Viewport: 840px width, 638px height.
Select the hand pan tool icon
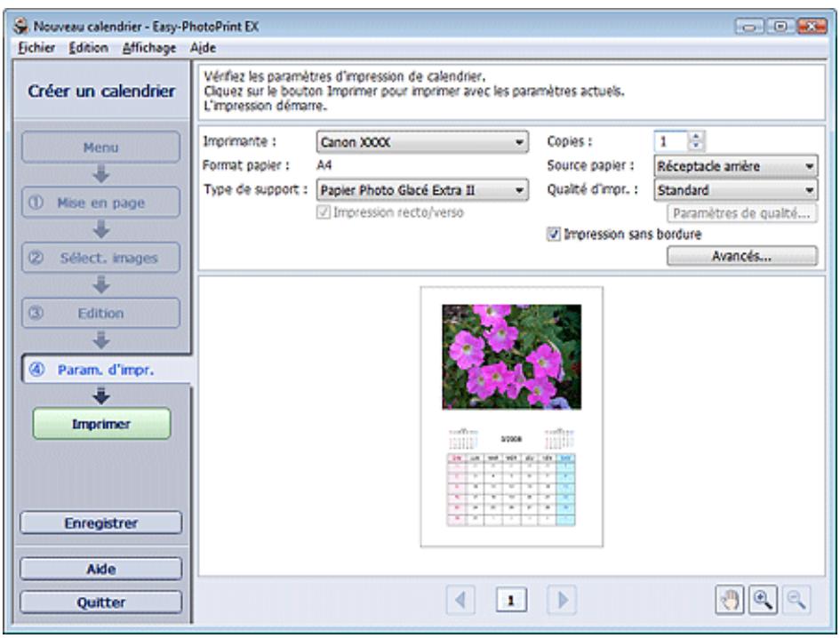click(x=729, y=600)
